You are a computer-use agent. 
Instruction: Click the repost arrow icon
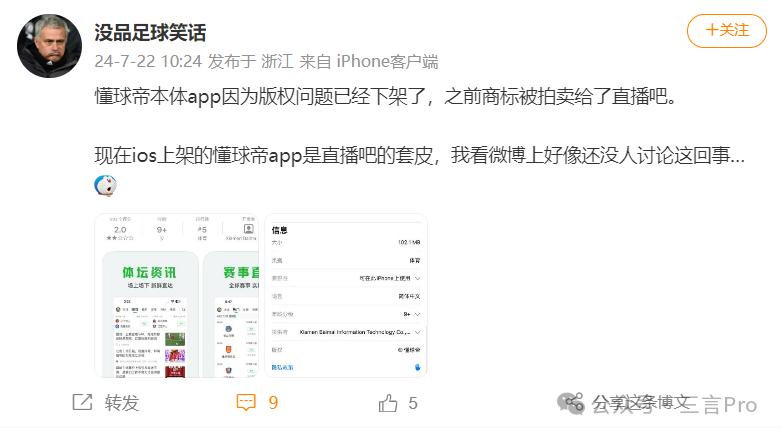(82, 402)
